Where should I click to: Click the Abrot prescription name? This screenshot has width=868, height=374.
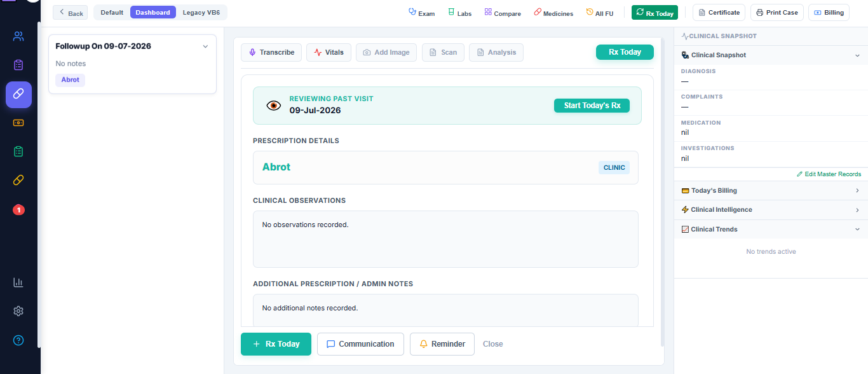coord(276,167)
